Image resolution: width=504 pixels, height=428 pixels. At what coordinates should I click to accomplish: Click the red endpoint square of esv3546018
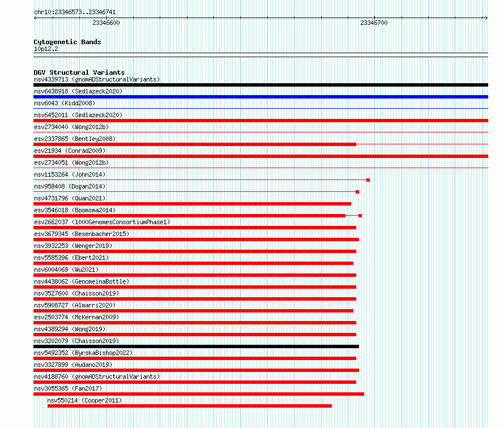(360, 216)
